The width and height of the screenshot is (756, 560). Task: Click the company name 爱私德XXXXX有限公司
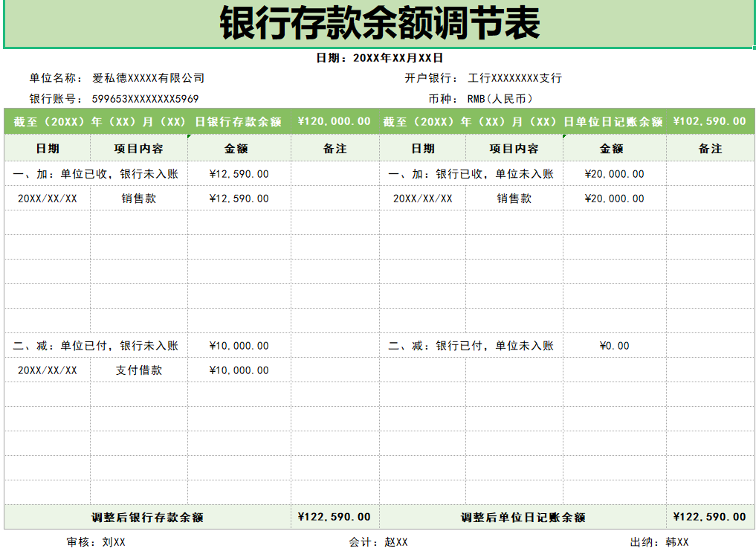click(x=148, y=78)
